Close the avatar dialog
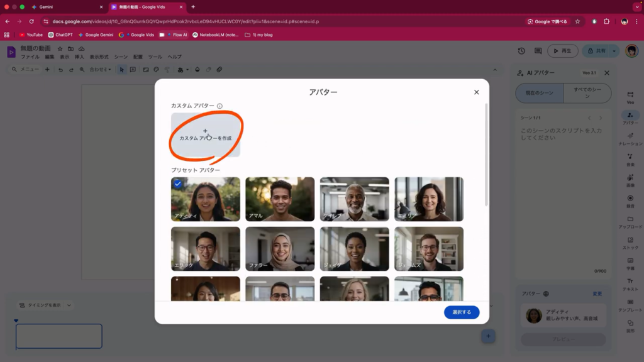The image size is (644, 362). pos(476,92)
